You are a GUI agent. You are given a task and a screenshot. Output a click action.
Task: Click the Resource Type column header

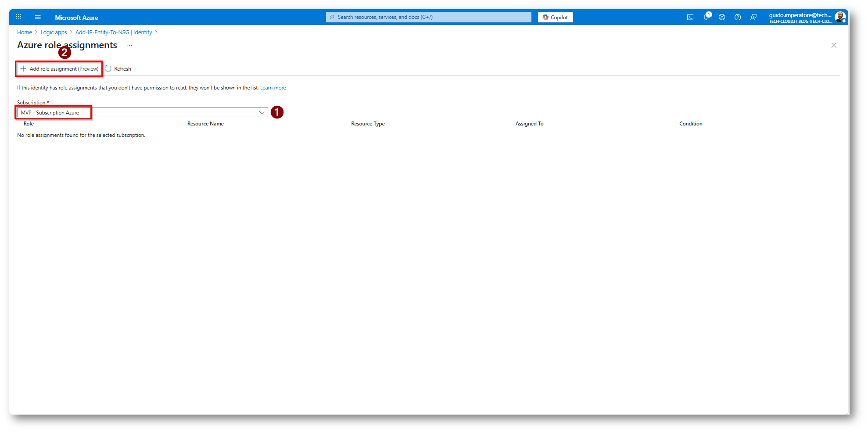point(368,124)
